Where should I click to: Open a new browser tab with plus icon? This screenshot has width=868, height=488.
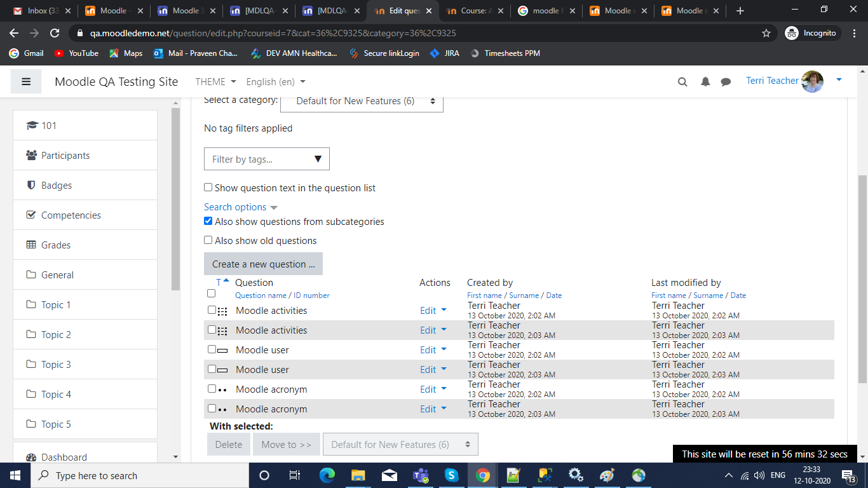[740, 11]
